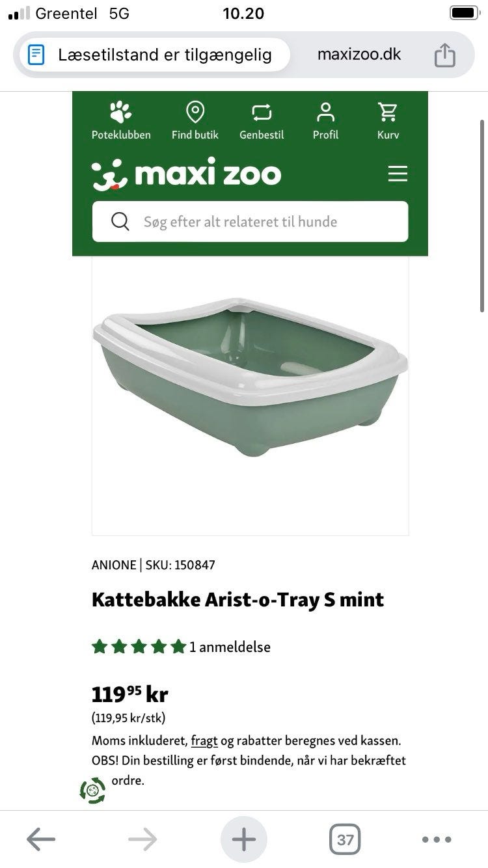Click the Maxi Zoo logo
Viewport: 488px width, 868px height.
pyautogui.click(x=187, y=174)
